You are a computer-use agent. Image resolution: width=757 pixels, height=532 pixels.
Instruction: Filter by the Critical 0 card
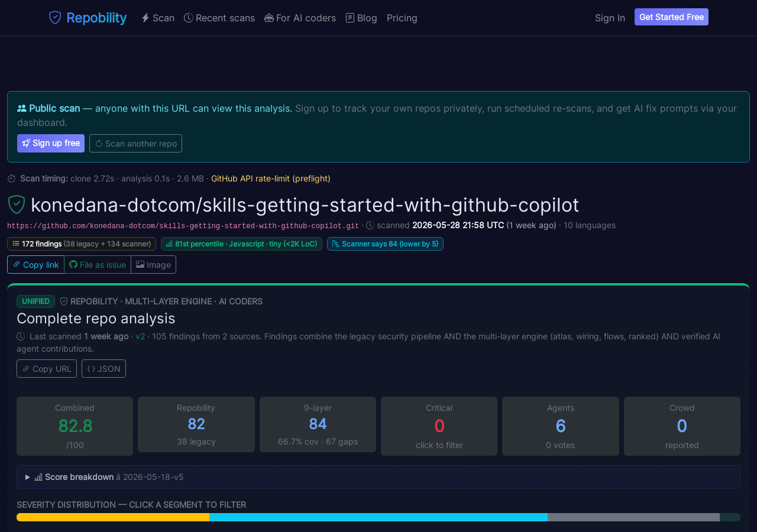click(439, 426)
